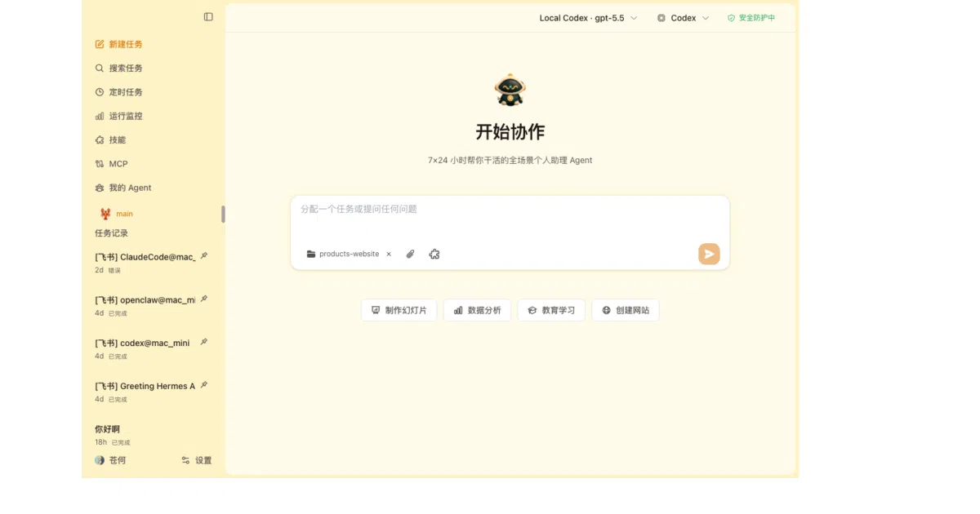
Task: Open the skills puzzle icon in the input box
Action: [x=434, y=254]
